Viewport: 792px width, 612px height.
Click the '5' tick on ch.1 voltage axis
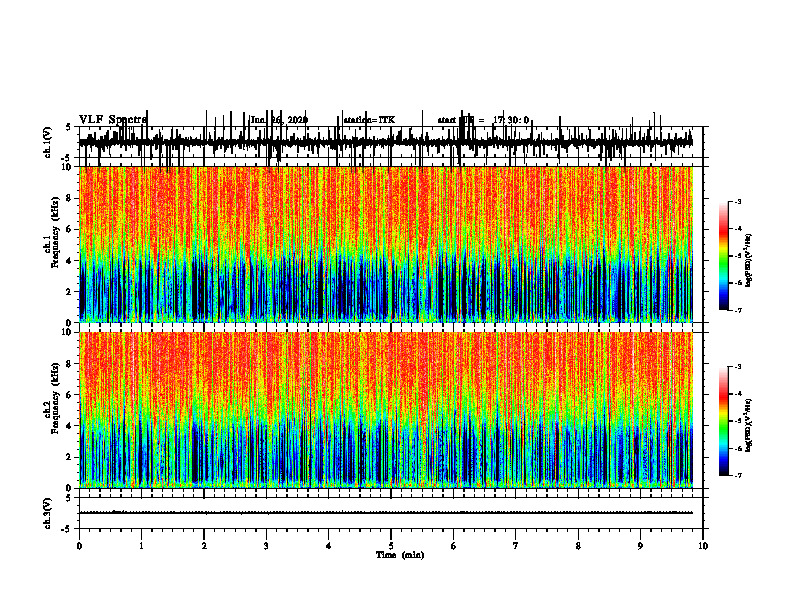pyautogui.click(x=70, y=127)
